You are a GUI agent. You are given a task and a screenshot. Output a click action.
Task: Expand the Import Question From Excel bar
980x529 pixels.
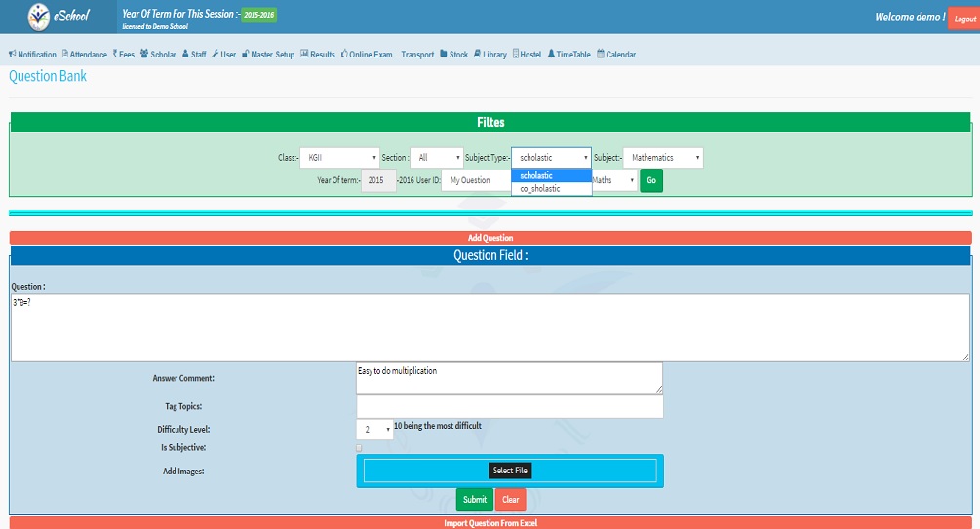(490, 523)
